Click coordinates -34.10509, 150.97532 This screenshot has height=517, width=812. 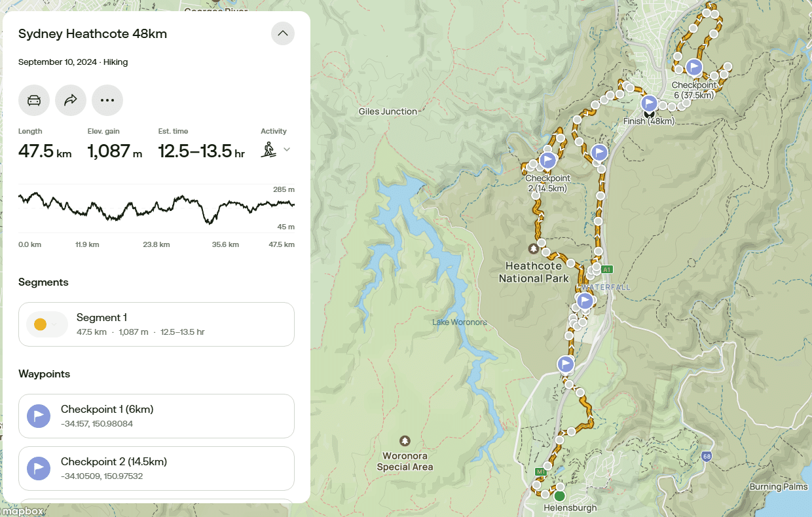pyautogui.click(x=102, y=476)
